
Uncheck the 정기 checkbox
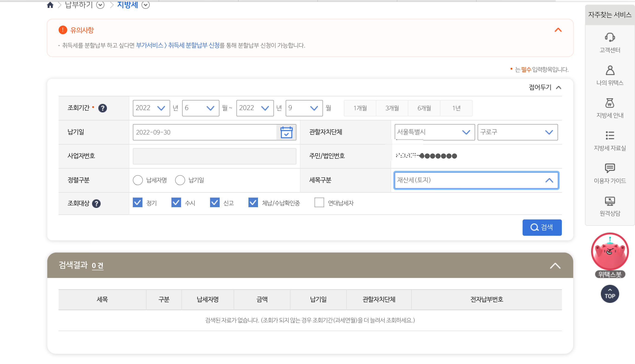[x=138, y=203]
